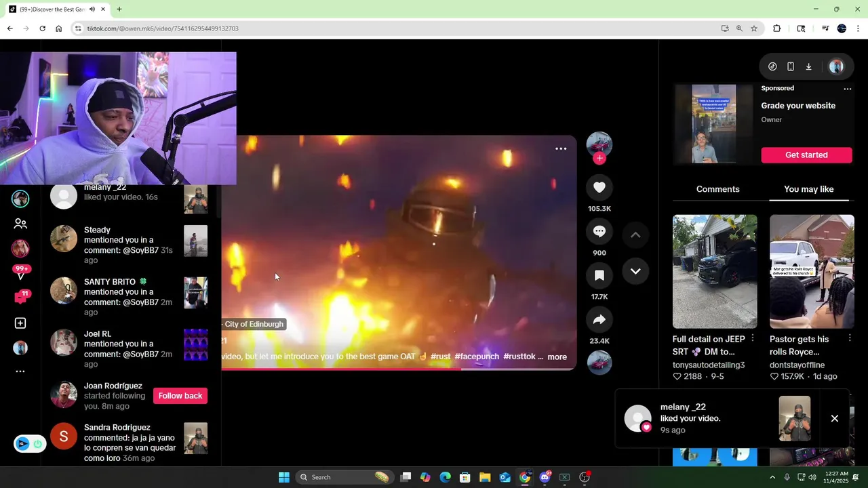Click the Windows taskbar Search box
The image size is (868, 488).
click(345, 477)
